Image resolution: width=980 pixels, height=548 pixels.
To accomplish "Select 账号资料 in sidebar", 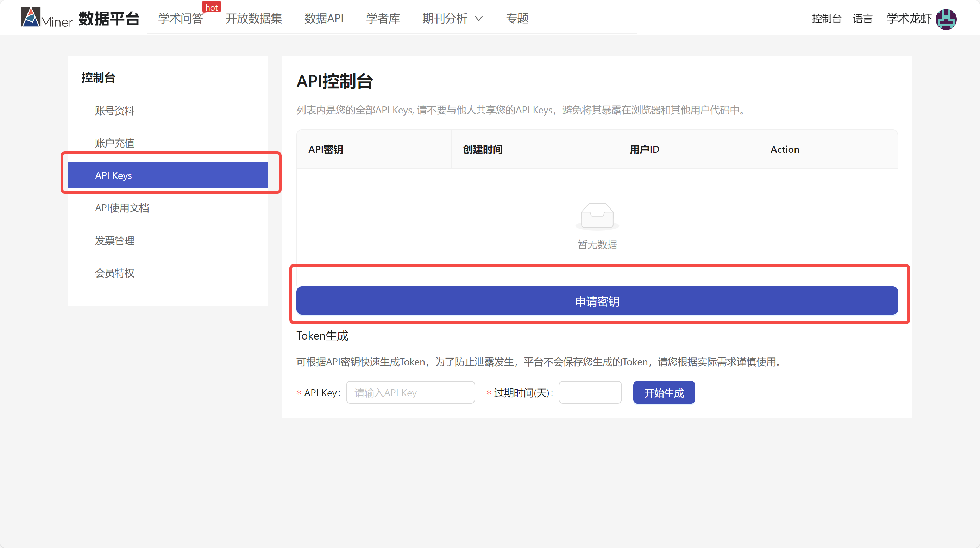I will pyautogui.click(x=114, y=111).
